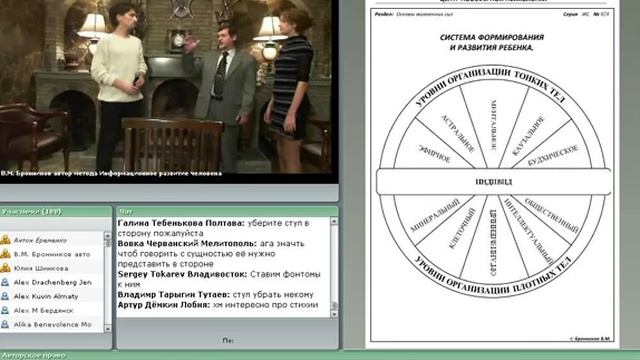The width and height of the screenshot is (640, 360).
Task: Click participants list scroll-down arrow
Action: click(x=108, y=329)
